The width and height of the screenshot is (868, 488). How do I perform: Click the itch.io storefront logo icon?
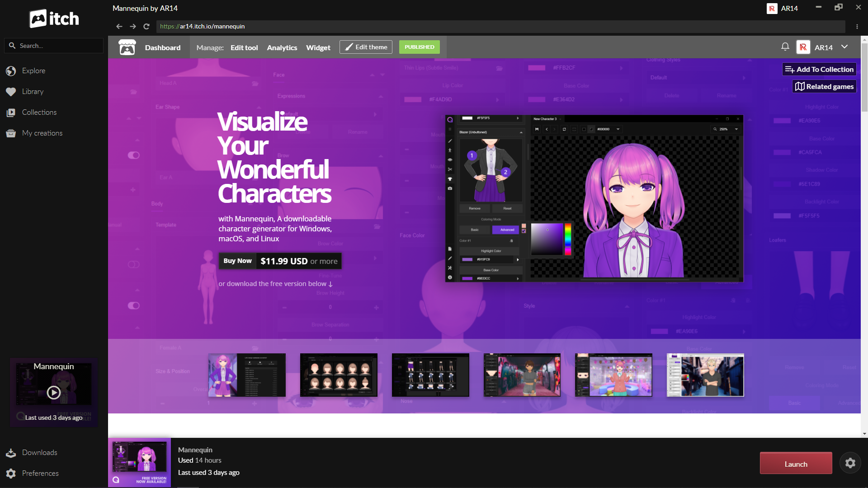coord(127,47)
